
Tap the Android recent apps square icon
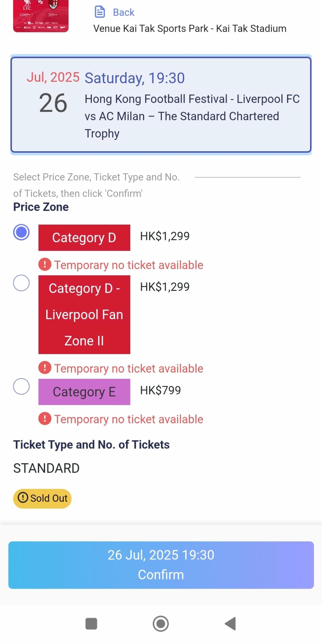pyautogui.click(x=91, y=624)
